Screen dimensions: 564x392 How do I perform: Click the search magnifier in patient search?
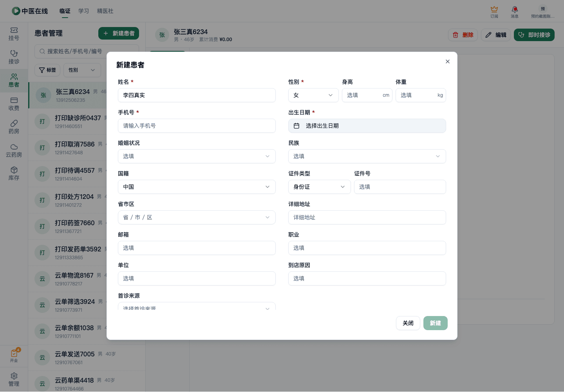pos(42,51)
